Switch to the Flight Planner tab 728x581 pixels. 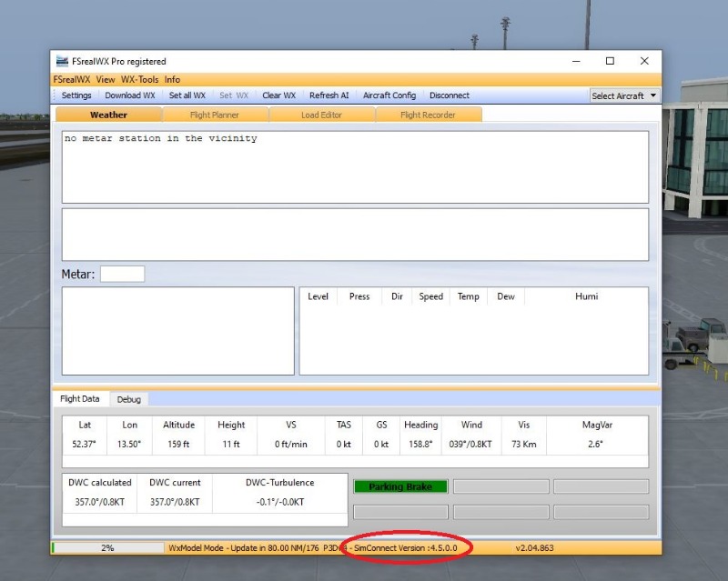[215, 115]
